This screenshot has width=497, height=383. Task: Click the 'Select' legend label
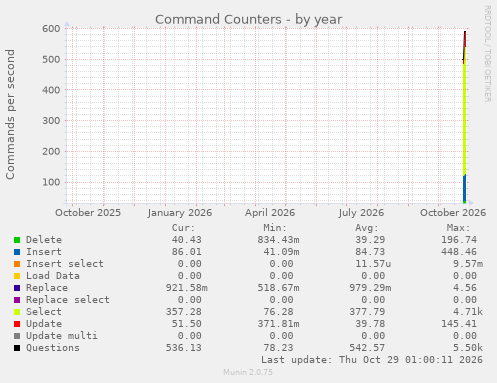(x=44, y=312)
